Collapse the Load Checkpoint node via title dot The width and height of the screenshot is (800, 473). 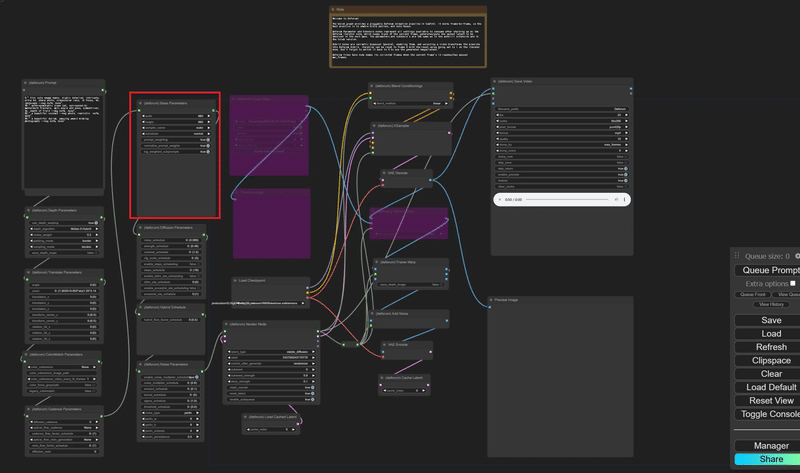[235, 281]
